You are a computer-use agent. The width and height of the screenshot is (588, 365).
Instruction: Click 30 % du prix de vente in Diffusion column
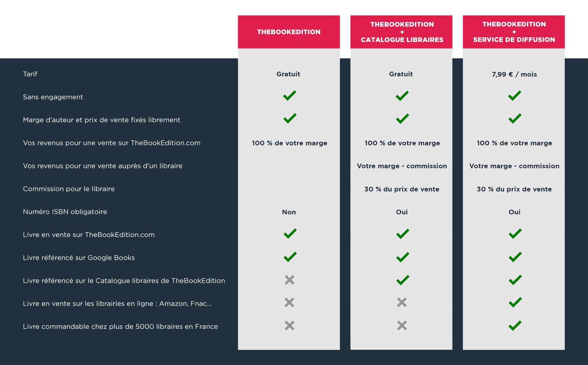514,189
